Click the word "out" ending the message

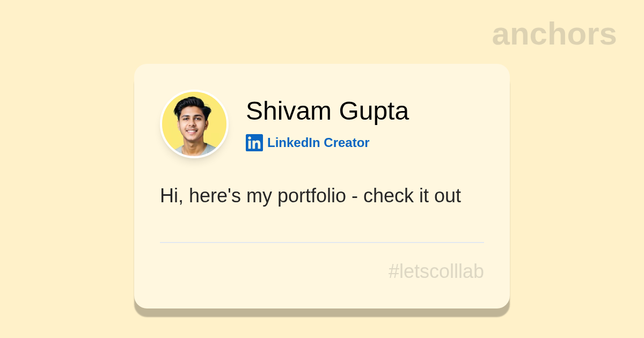[448, 196]
